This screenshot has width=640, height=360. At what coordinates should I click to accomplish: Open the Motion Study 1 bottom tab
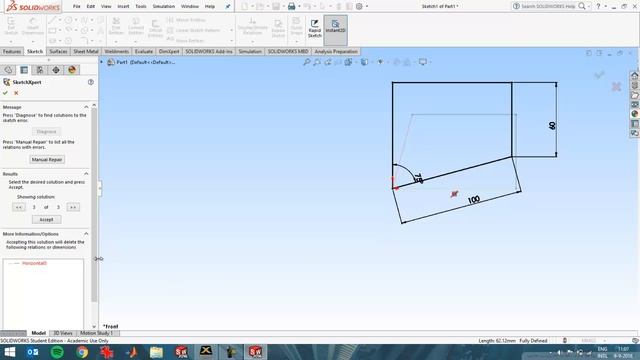[96, 333]
